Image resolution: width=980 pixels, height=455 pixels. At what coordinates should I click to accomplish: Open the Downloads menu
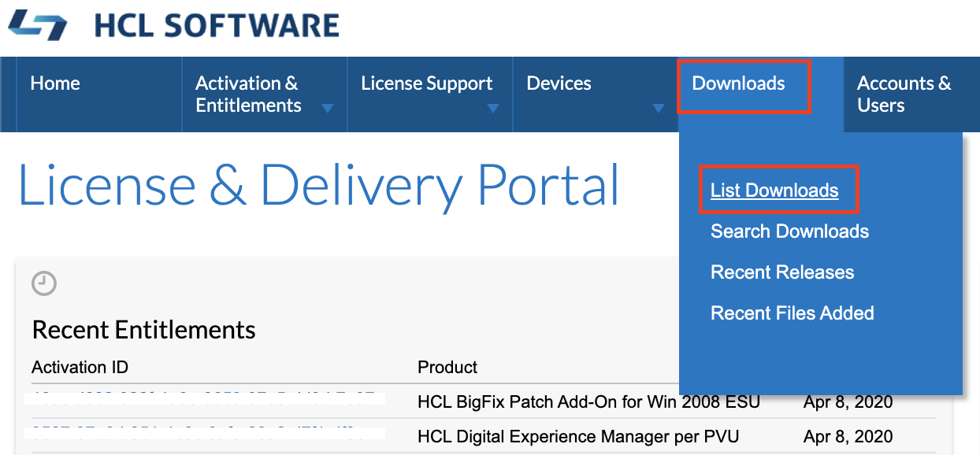tap(738, 83)
